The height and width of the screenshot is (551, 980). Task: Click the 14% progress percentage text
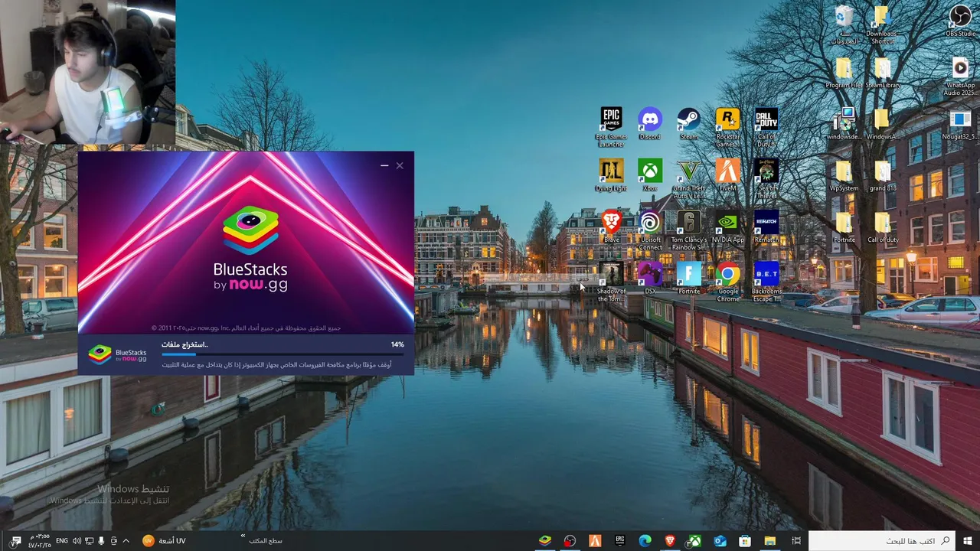[397, 344]
